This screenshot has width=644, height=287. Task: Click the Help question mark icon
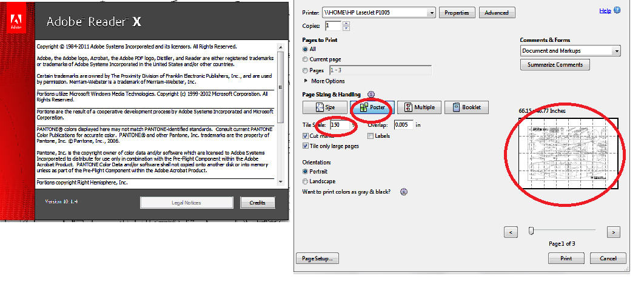[617, 11]
